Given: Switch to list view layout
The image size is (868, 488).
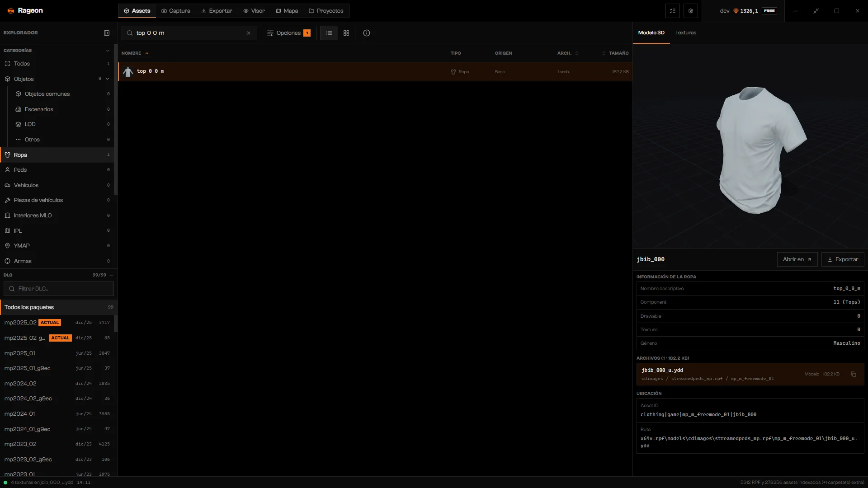Looking at the screenshot, I should [x=329, y=33].
